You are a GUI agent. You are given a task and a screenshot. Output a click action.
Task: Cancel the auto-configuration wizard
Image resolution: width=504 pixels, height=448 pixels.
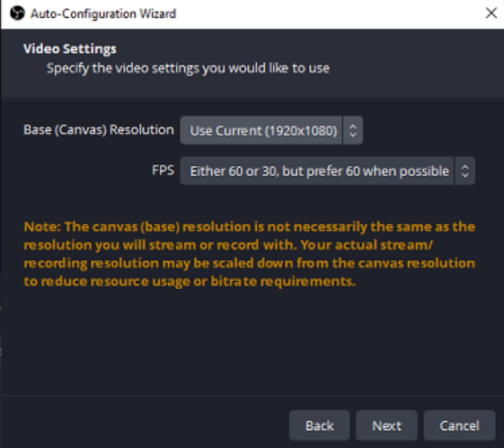[x=459, y=426]
